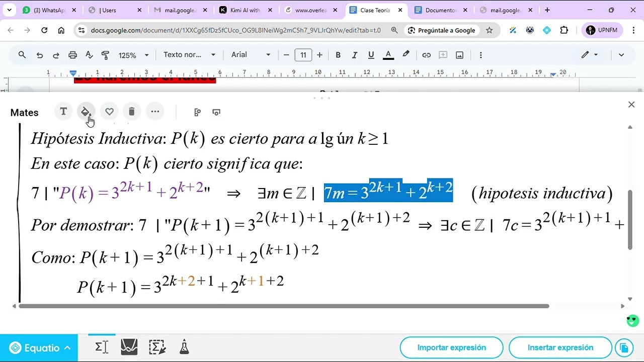Select the Screenshot Reader sigma tool
Screen dimensions: 644x362
point(157,347)
